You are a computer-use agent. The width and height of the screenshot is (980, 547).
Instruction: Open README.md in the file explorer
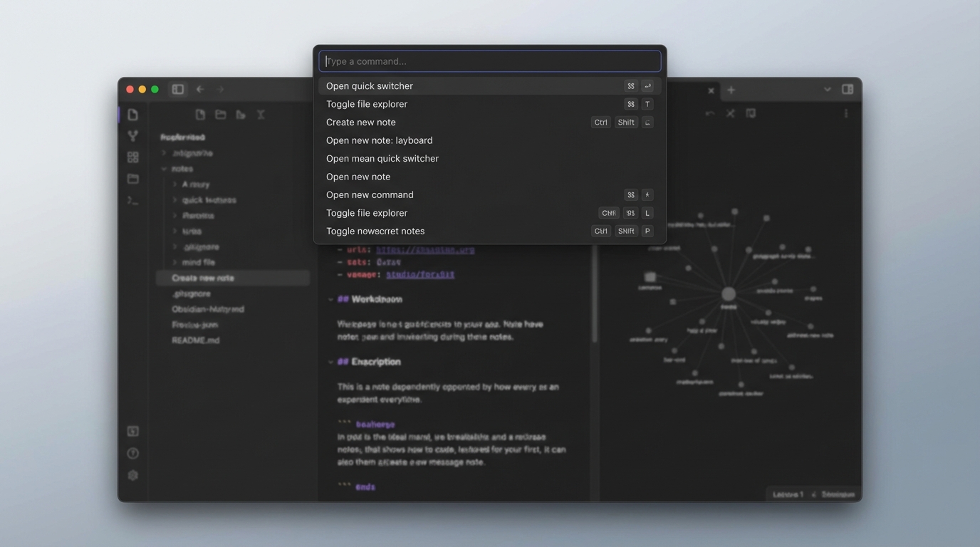pos(196,340)
